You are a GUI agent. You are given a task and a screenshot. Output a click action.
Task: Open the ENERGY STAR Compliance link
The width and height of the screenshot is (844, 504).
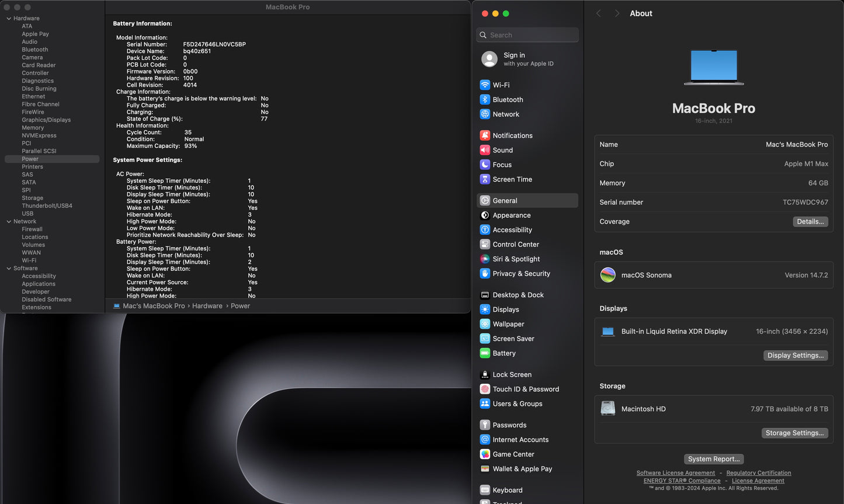682,481
